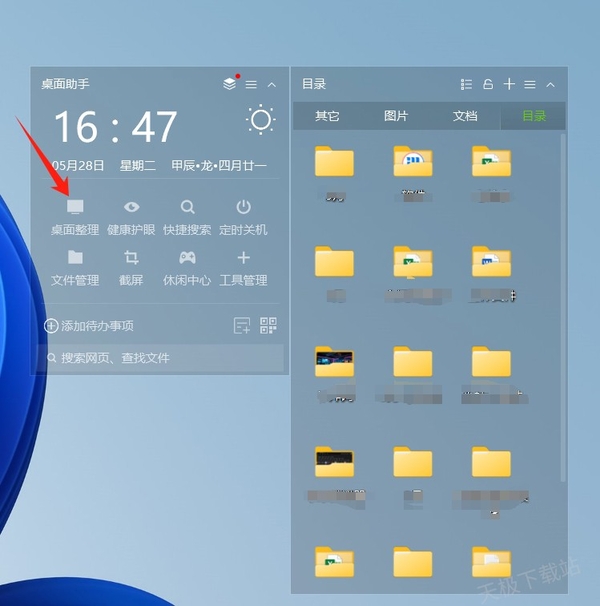Select the folder with the round blue badge preview

click(413, 161)
